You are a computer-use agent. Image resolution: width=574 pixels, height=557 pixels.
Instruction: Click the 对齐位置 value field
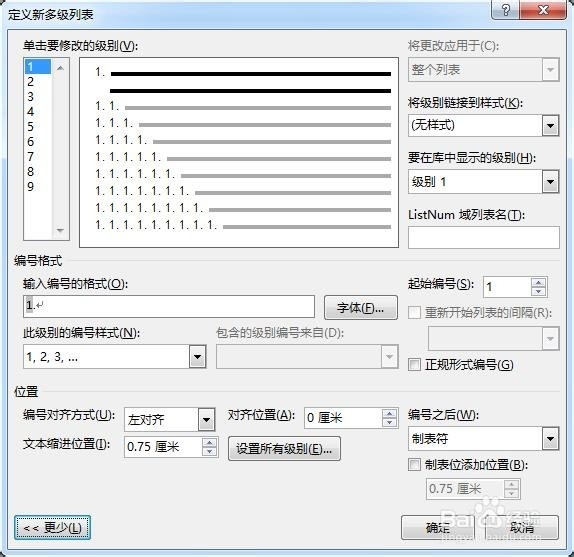[x=343, y=418]
